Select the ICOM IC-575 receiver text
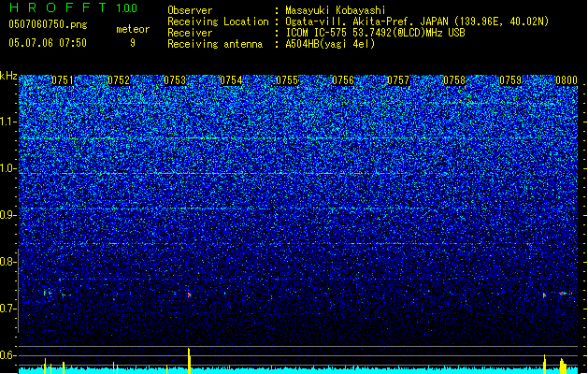 click(376, 33)
